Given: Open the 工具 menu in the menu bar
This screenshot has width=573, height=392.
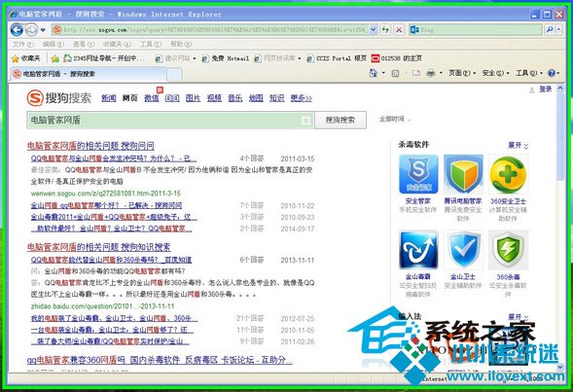Looking at the screenshot, I should tap(151, 44).
